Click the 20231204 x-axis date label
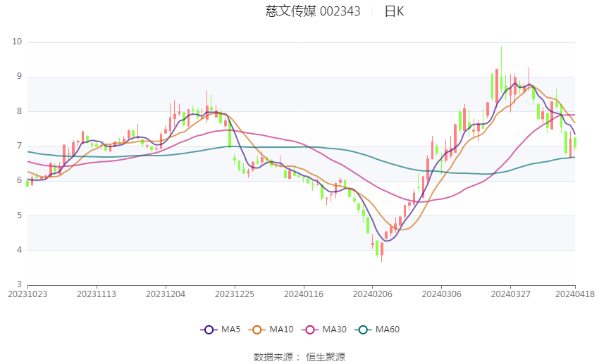599x364 pixels. coord(166,294)
